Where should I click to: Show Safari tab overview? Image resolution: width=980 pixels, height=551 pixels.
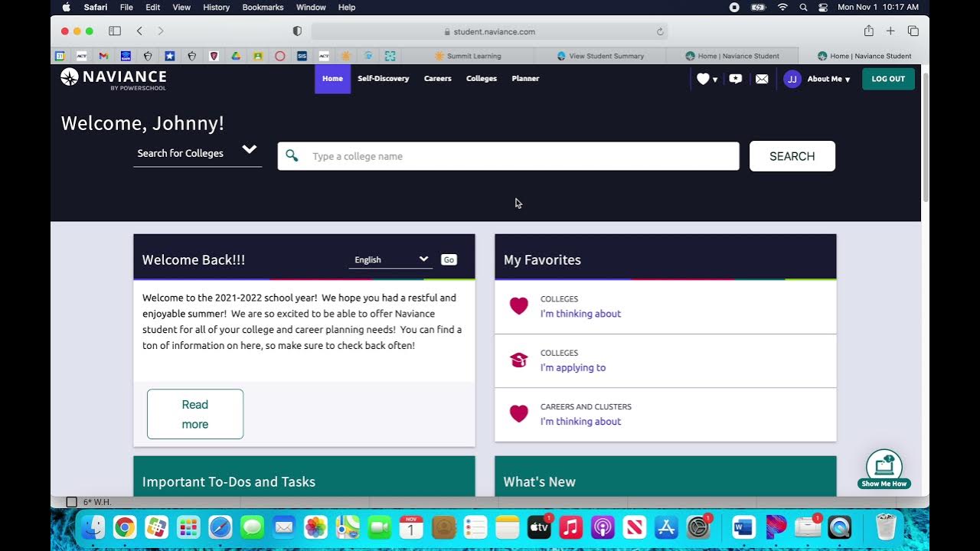tap(913, 31)
